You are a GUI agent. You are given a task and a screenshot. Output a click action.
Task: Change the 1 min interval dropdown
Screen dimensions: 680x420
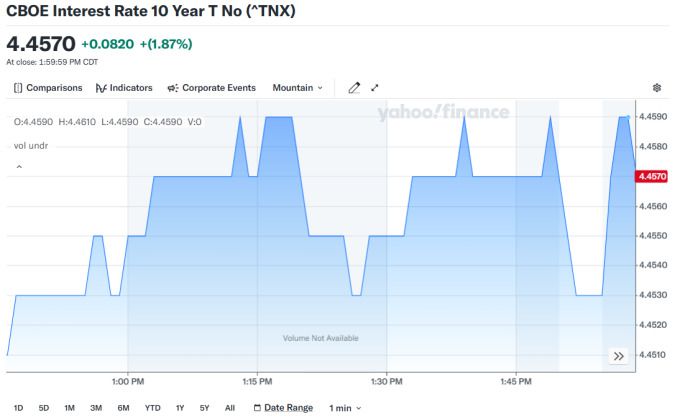click(345, 408)
